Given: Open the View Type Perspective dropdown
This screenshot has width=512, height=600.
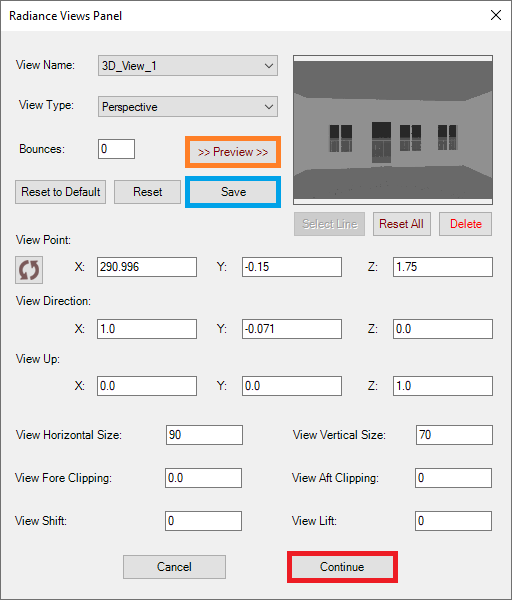Looking at the screenshot, I should [188, 107].
